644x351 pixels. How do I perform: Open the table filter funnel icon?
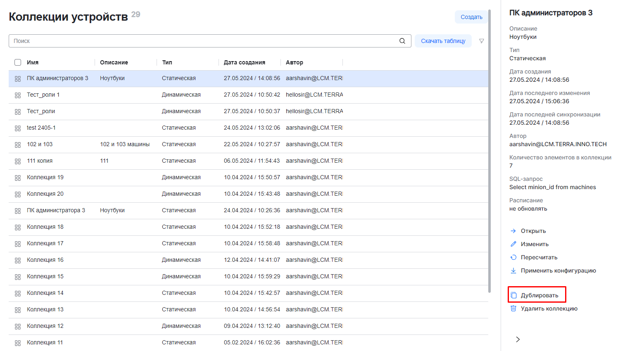coord(481,41)
